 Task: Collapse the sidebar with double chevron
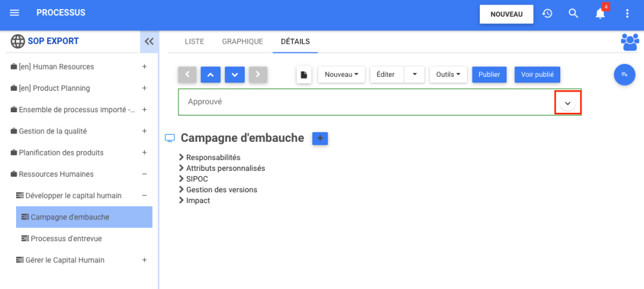[149, 41]
